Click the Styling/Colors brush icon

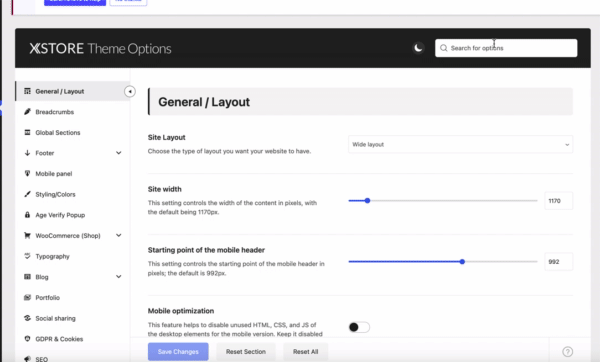tap(27, 194)
